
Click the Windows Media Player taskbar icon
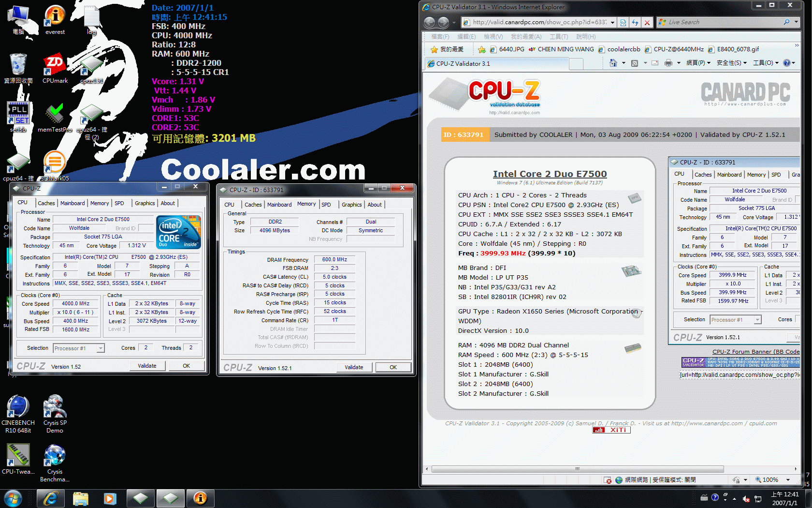point(110,498)
